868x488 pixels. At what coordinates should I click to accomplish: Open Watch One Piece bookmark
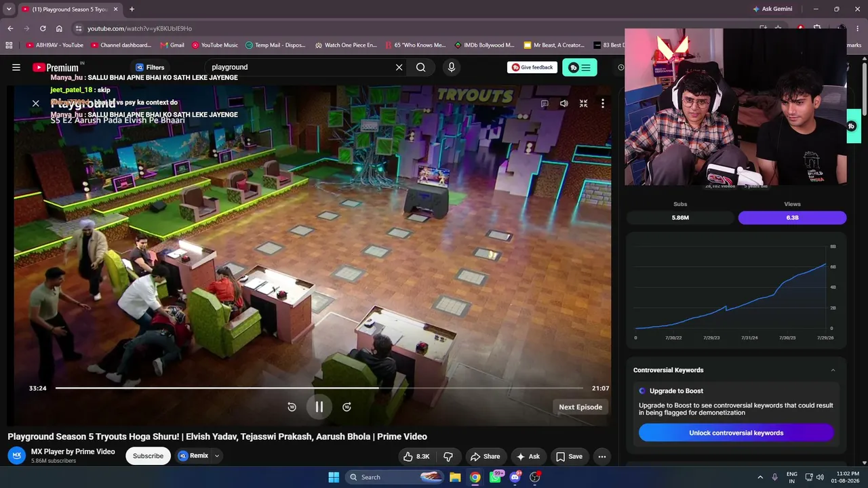tap(346, 45)
